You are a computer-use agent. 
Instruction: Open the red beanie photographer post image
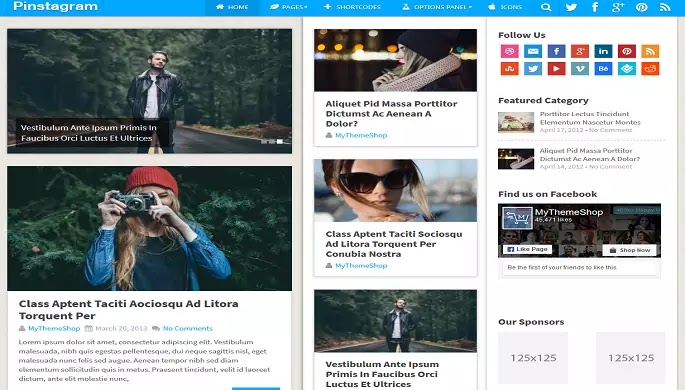pos(149,228)
